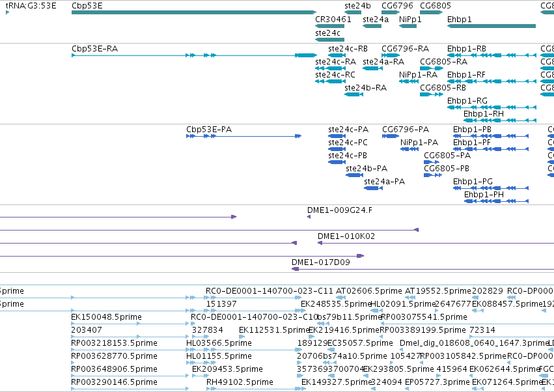Open EST AT19552.5prime

[410, 298]
